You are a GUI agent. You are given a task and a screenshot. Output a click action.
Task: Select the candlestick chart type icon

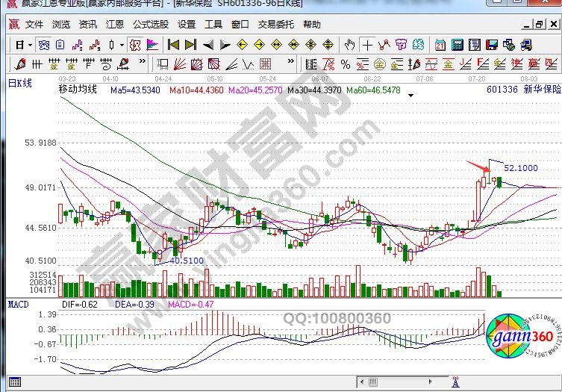tap(111, 46)
